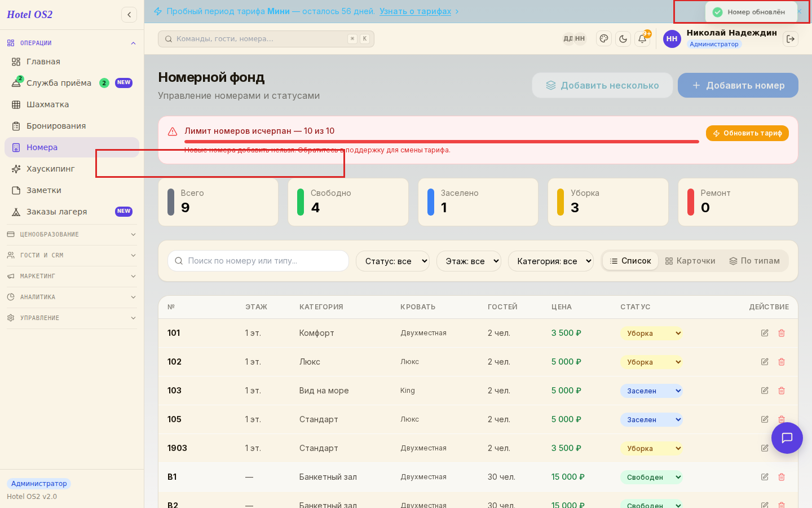Viewport: 812px width, 508px height.
Task: Open notifications bell icon
Action: (x=642, y=39)
